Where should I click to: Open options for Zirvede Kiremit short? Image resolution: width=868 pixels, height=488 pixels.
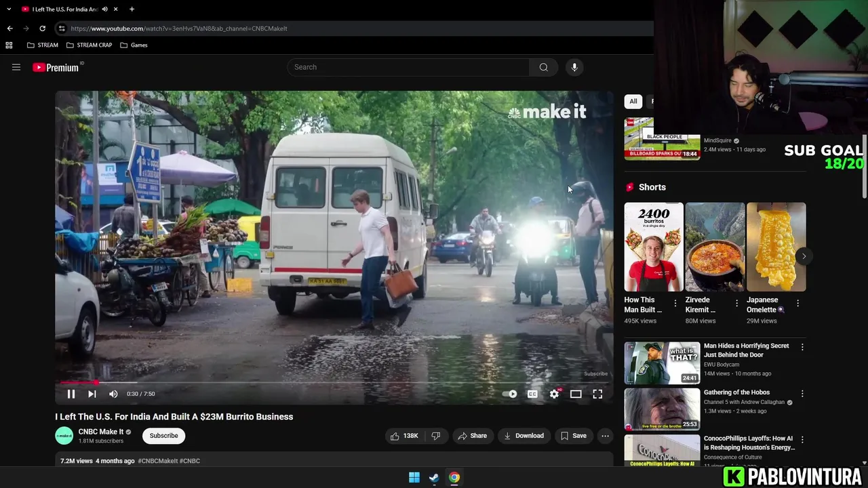pyautogui.click(x=736, y=304)
